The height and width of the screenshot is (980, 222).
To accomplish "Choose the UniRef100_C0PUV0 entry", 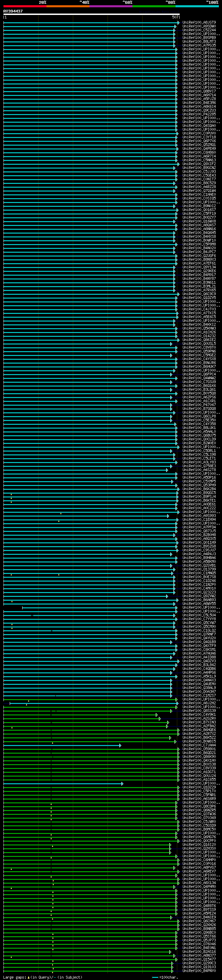I will pos(199,133).
